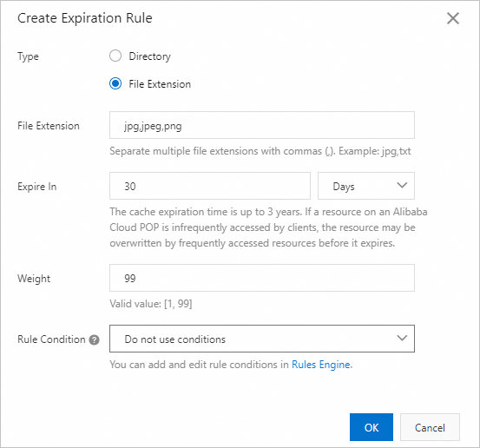
Task: Click the Weight input field
Action: click(x=262, y=278)
